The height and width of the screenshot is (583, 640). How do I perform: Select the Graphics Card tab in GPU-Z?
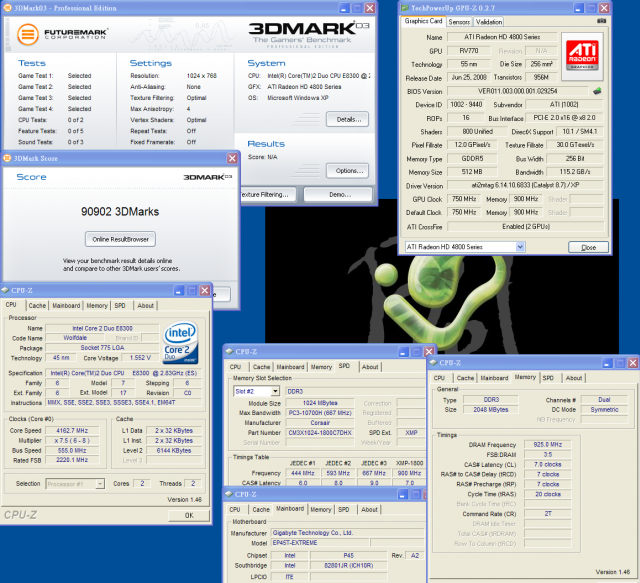pyautogui.click(x=423, y=21)
